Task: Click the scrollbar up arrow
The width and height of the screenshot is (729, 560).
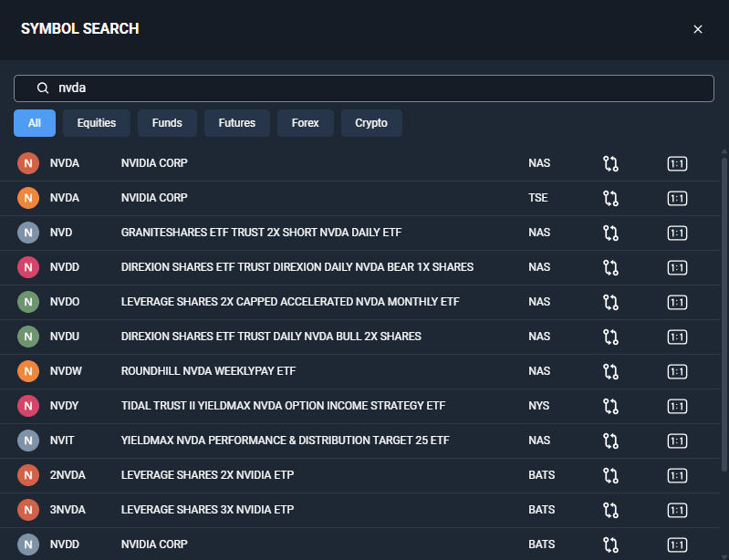Action: 724,152
